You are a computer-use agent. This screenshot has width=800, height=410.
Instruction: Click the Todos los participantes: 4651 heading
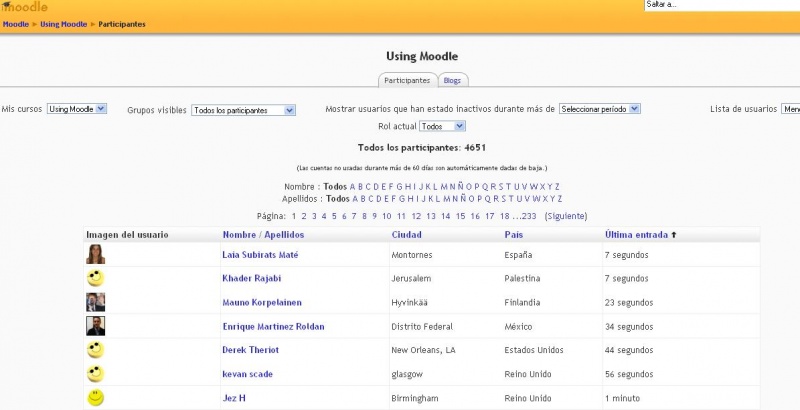tap(421, 148)
